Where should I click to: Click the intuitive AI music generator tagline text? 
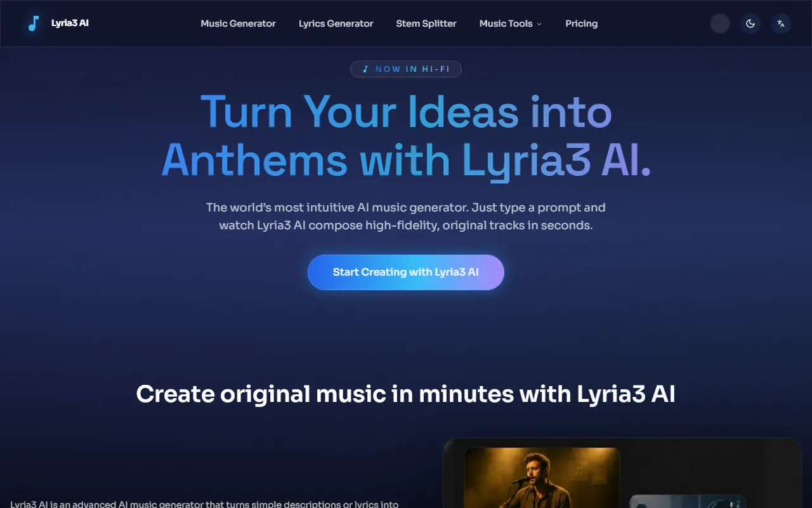(406, 217)
